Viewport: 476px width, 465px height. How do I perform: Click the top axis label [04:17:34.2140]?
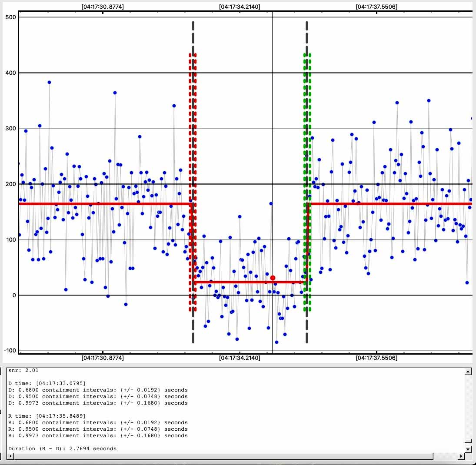pyautogui.click(x=240, y=7)
